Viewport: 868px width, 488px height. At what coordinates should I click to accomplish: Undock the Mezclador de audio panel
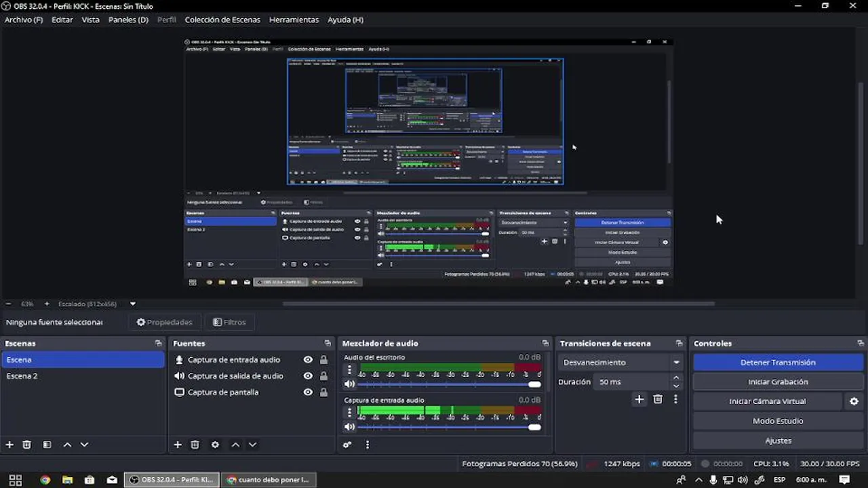coord(545,344)
